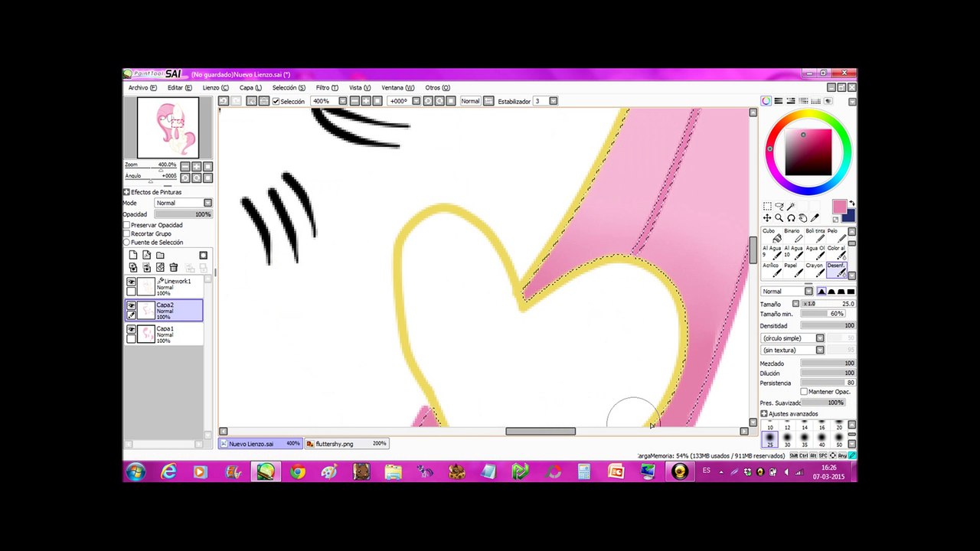Screen dimensions: 980x551
Task: Create a new layer folder
Action: [x=160, y=255]
